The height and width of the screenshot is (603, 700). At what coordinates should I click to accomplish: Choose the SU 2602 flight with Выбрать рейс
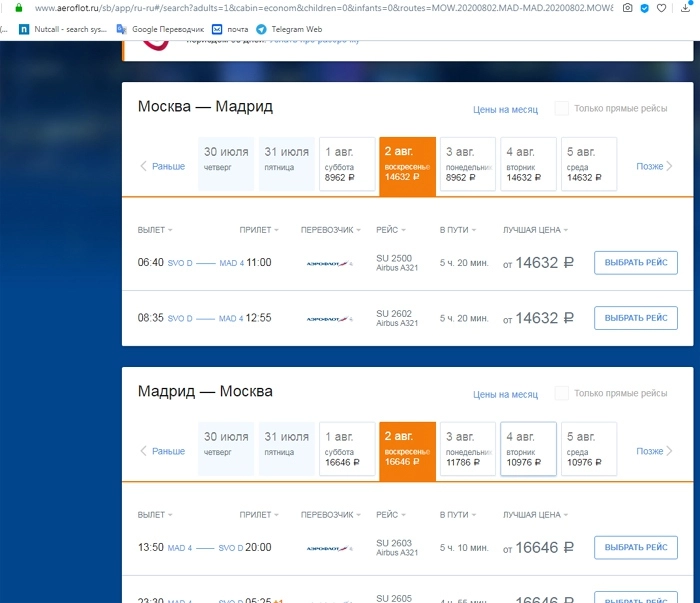coord(635,318)
